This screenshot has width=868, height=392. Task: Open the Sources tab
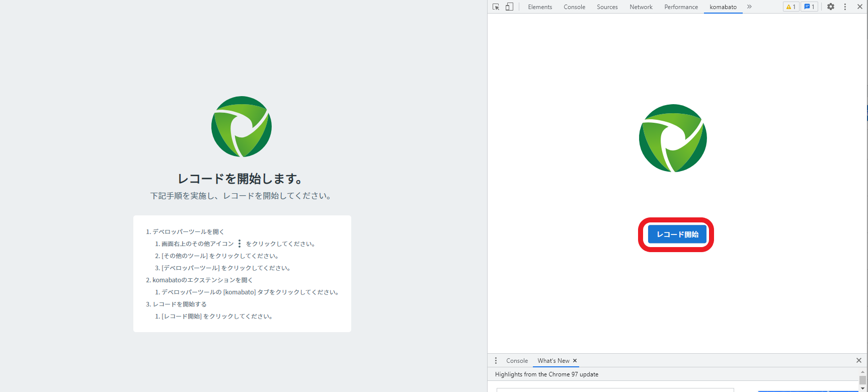(607, 7)
